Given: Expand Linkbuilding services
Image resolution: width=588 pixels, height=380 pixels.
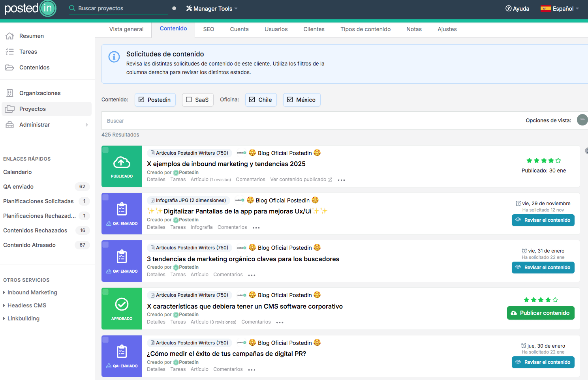Looking at the screenshot, I should click(x=21, y=318).
